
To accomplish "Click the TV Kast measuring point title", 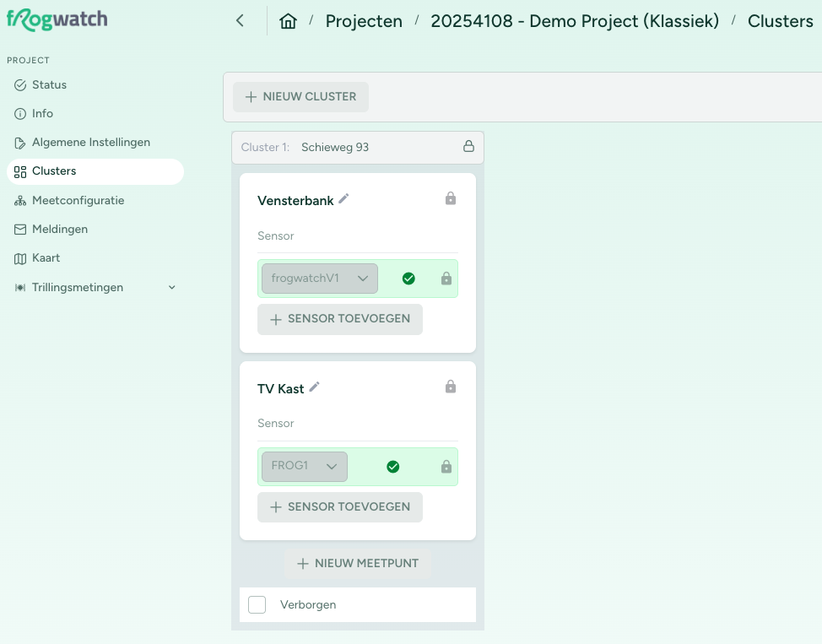I will [x=280, y=389].
